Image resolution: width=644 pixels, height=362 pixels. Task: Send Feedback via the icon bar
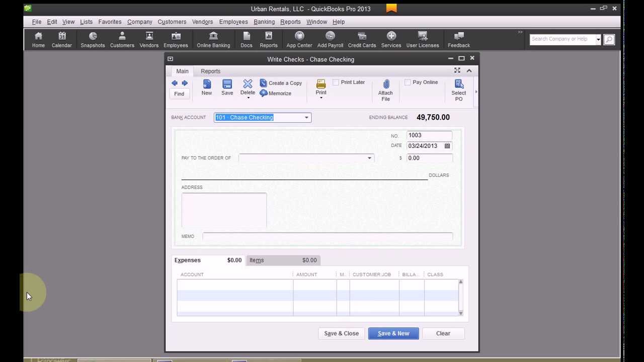click(x=459, y=40)
